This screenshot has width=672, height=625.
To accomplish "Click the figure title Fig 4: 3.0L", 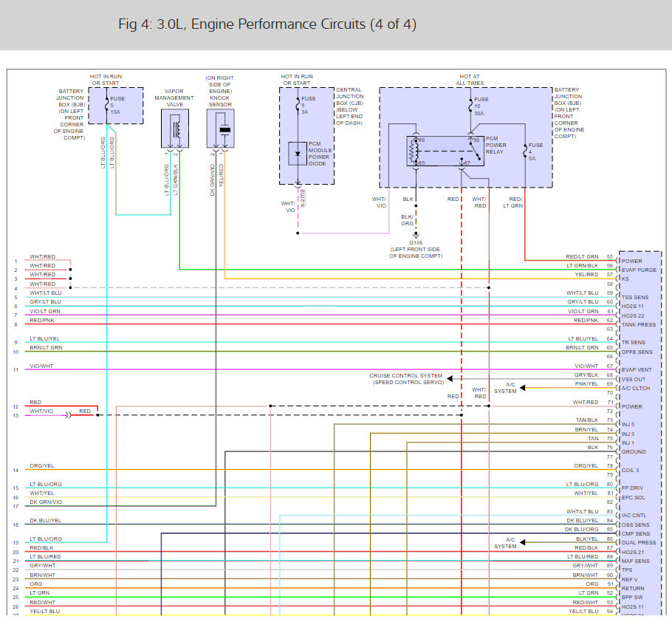I will tap(267, 24).
